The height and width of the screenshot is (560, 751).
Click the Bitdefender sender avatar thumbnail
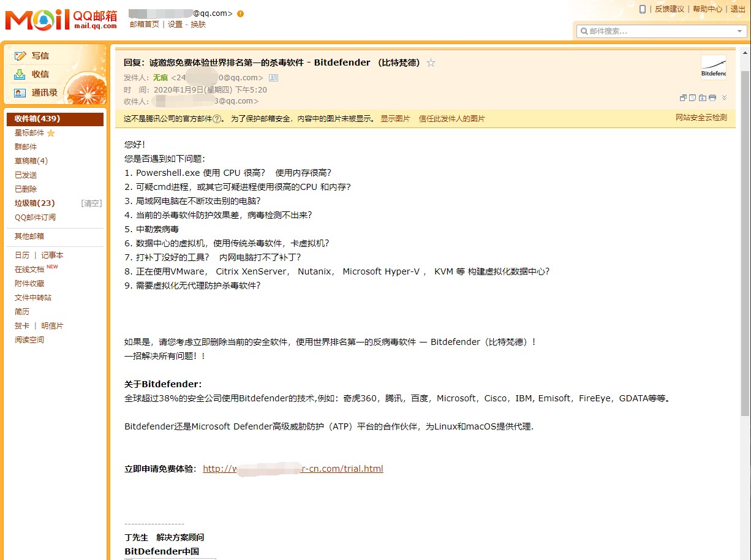coord(714,67)
